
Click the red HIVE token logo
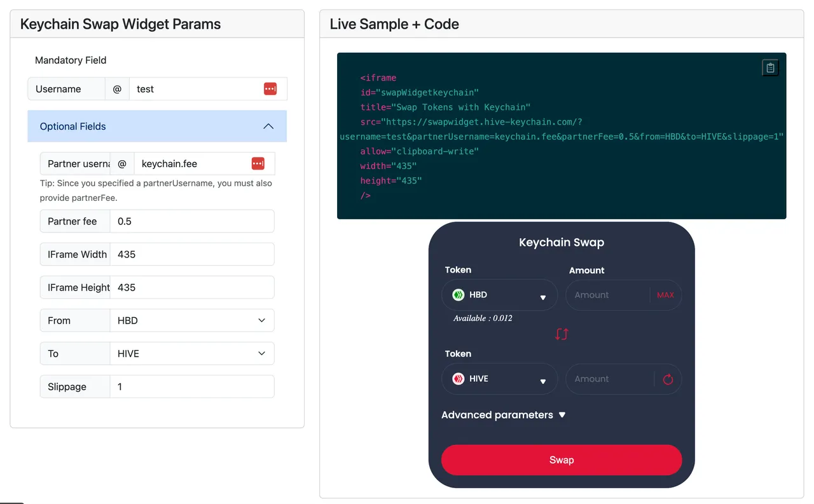click(x=458, y=379)
